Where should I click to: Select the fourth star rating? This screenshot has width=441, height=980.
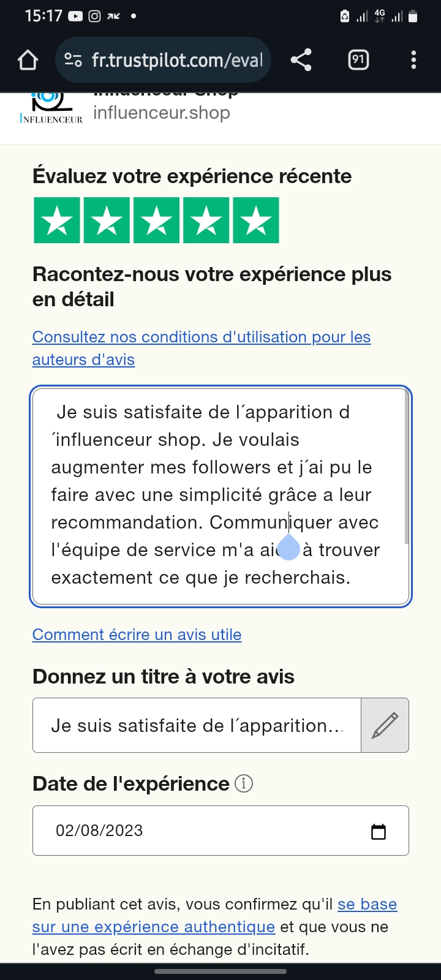tap(206, 221)
